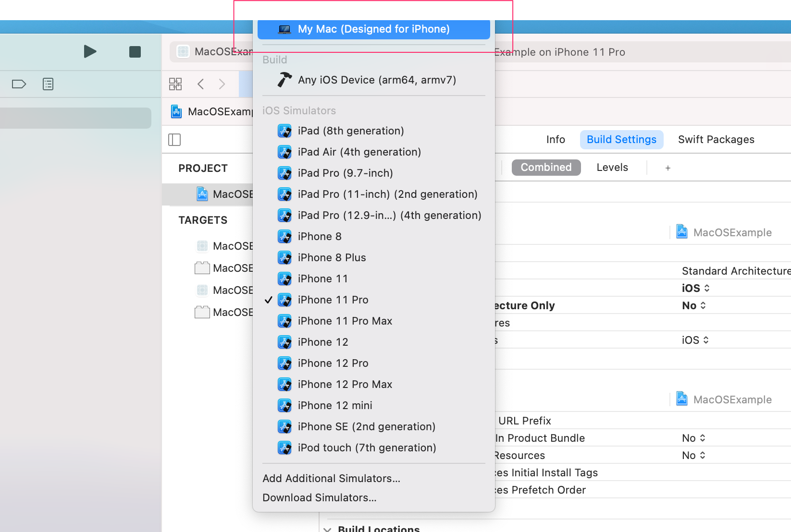Select the MacOSExample project under PROJECT

tap(208, 194)
